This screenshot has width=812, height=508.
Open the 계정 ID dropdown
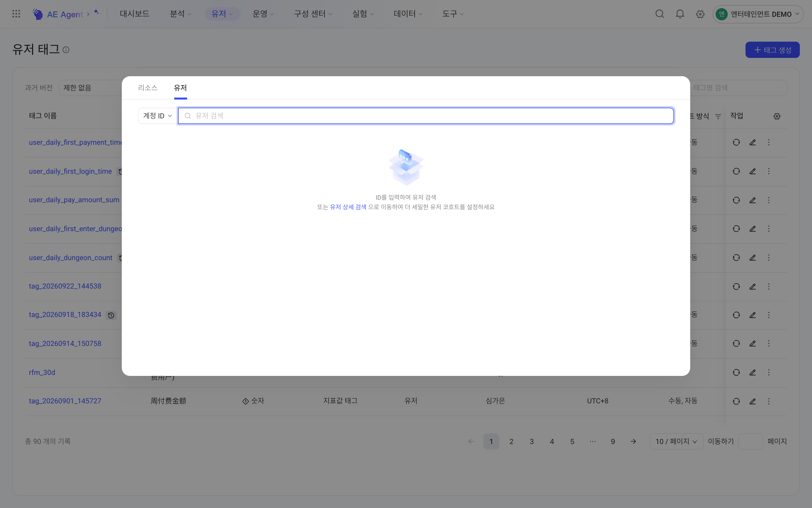tap(157, 116)
